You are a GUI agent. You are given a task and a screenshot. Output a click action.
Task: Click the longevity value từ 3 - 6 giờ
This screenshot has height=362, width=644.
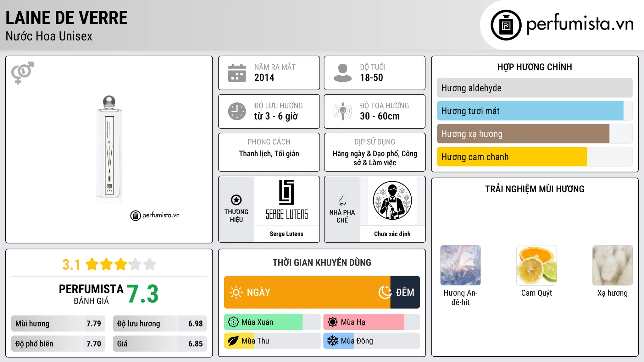(276, 116)
